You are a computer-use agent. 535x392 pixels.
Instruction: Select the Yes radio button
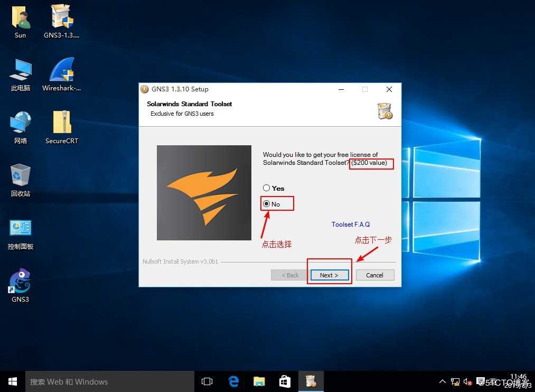pos(267,188)
